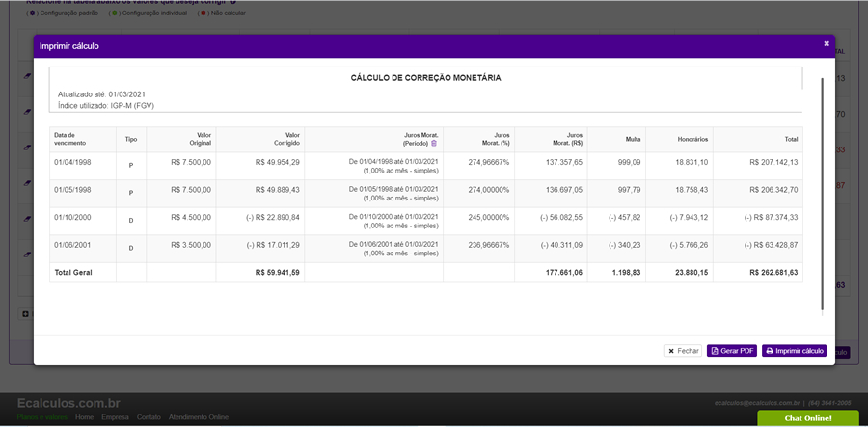This screenshot has height=427, width=868.
Task: Click corrected value R$ 49.889,43
Action: click(x=278, y=189)
